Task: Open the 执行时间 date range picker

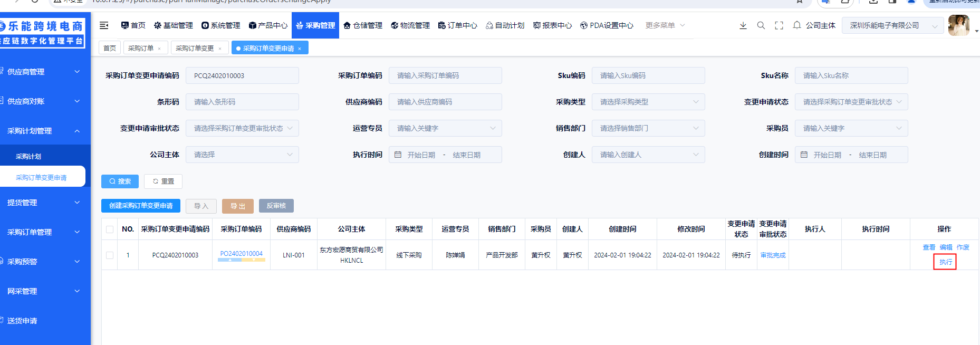Action: (445, 155)
